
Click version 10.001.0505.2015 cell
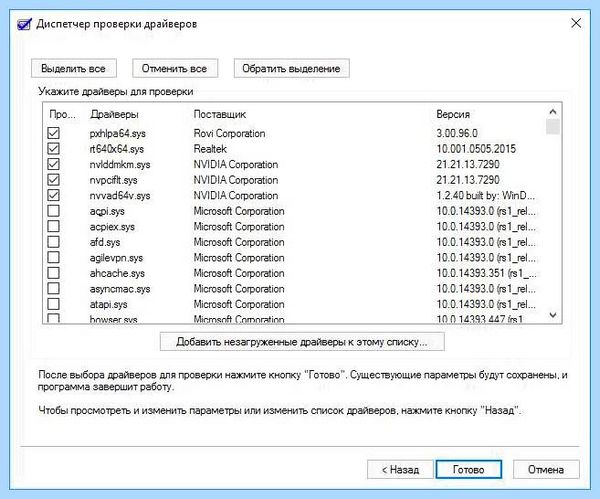pyautogui.click(x=476, y=149)
